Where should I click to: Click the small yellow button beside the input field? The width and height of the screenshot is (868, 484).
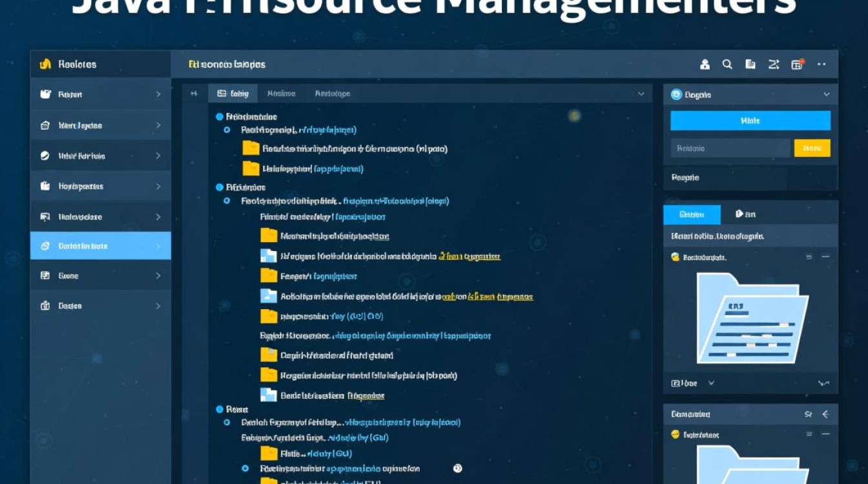[812, 148]
